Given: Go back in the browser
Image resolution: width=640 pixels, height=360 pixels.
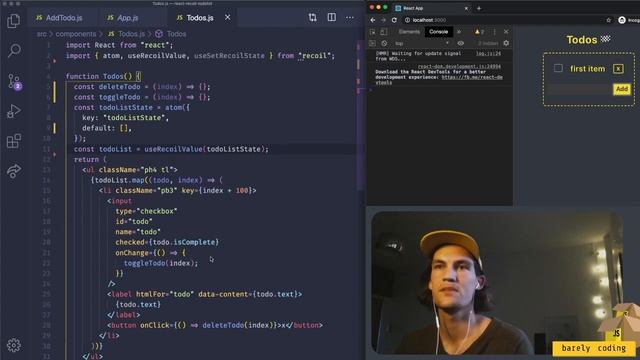Looking at the screenshot, I should tap(373, 20).
